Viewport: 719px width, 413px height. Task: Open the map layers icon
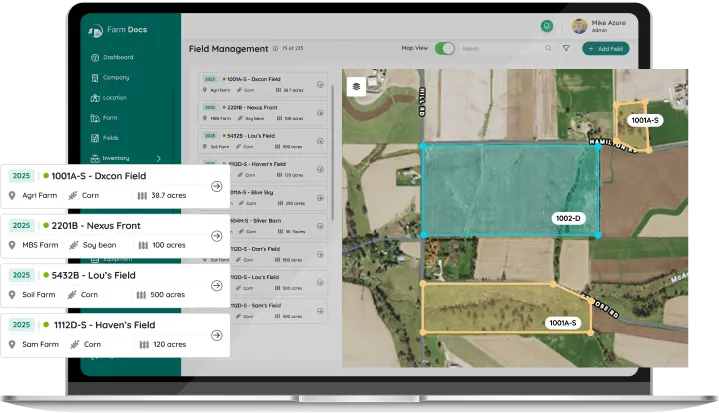(x=356, y=87)
